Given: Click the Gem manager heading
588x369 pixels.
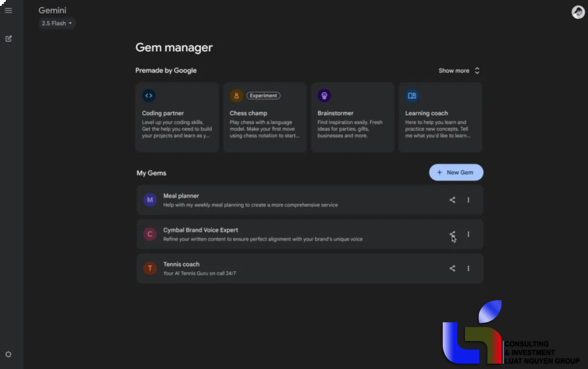Looking at the screenshot, I should [x=174, y=47].
